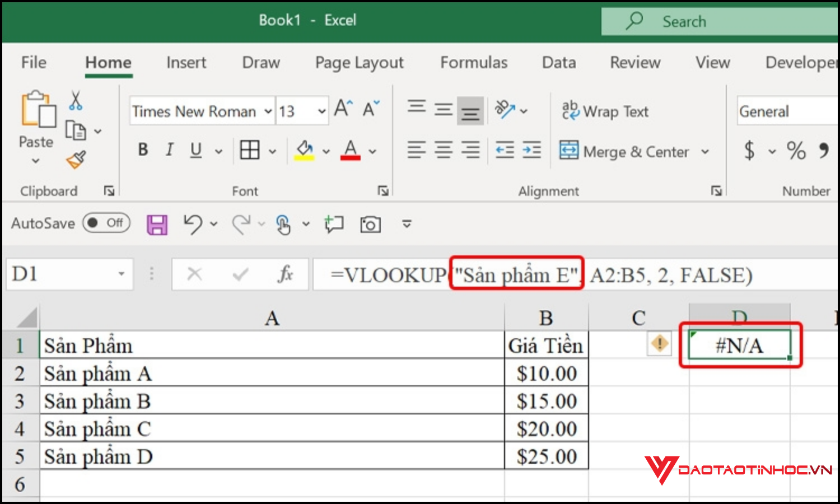Screen dimensions: 840x504
Task: Toggle Wrap Text
Action: click(x=605, y=110)
